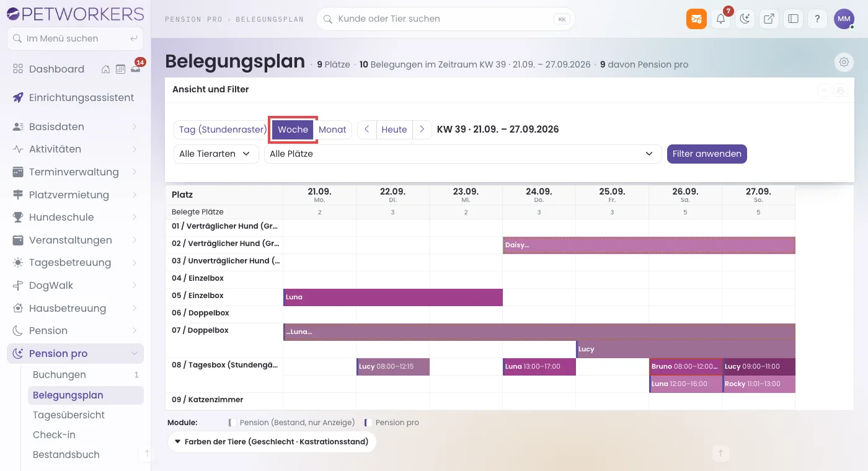Viewport: 868px width, 471px height.
Task: Collapse the Pension pro menu
Action: 75,353
